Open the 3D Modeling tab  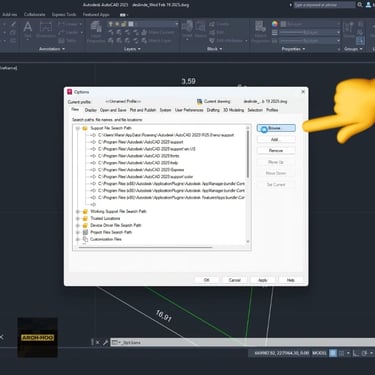(x=233, y=110)
